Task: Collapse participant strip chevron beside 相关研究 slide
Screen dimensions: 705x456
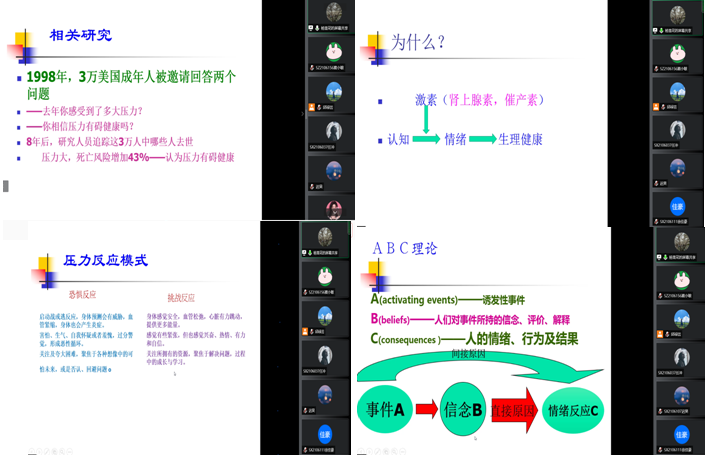Action: (x=303, y=113)
